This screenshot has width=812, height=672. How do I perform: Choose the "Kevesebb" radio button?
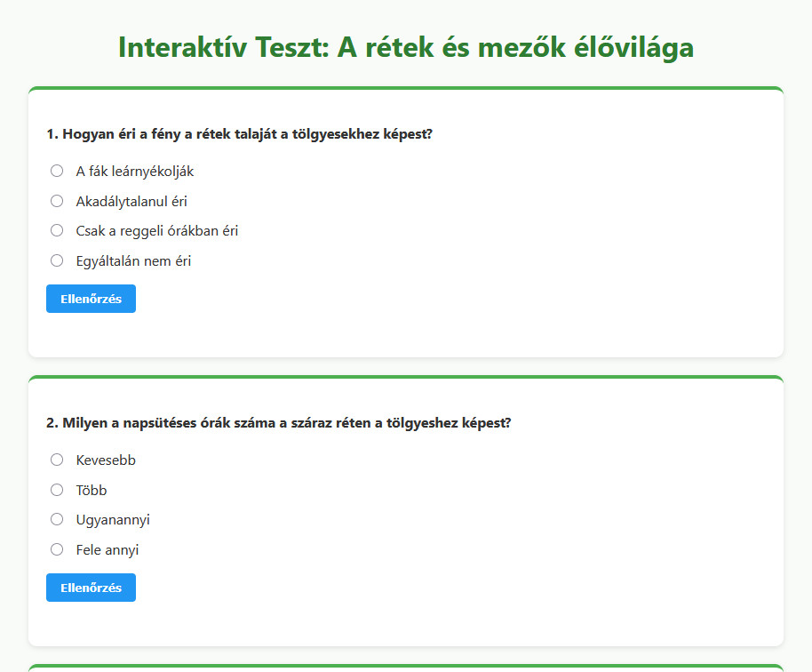[57, 460]
